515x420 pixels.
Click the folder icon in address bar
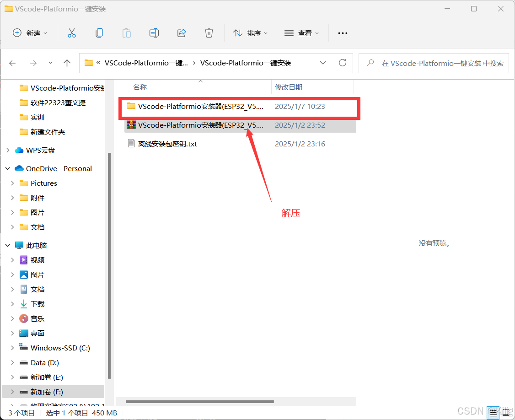tap(89, 63)
